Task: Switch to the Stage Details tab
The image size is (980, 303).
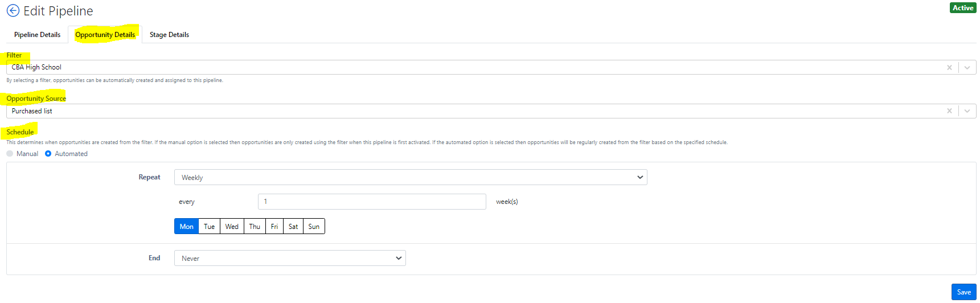Action: click(x=169, y=35)
